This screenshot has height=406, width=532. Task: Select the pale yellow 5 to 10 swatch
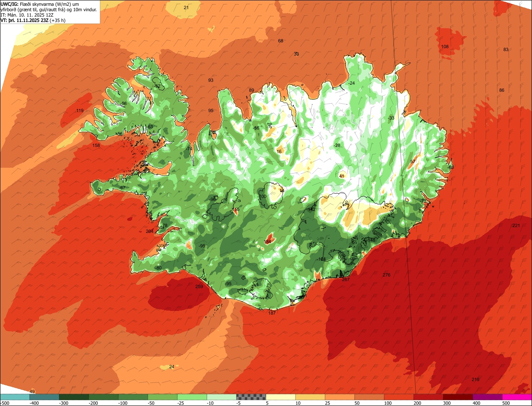pyautogui.click(x=281, y=397)
